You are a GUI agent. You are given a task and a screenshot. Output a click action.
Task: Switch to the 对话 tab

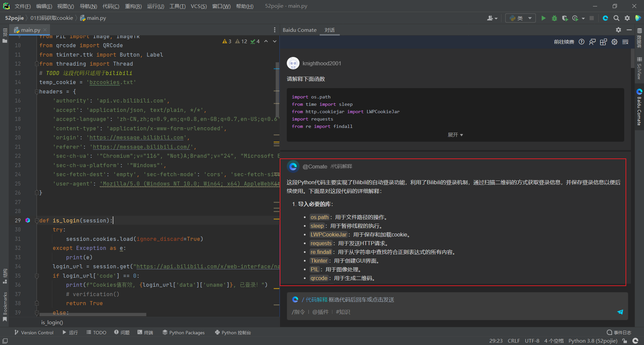(330, 30)
